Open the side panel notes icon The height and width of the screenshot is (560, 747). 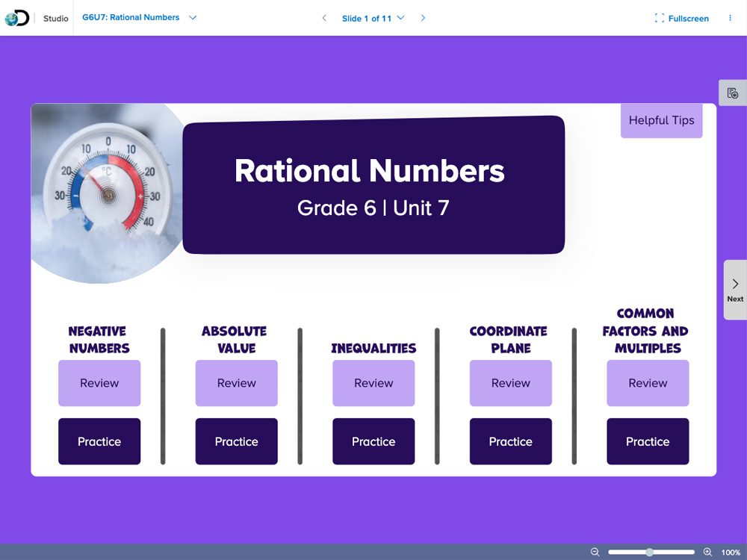[x=732, y=93]
